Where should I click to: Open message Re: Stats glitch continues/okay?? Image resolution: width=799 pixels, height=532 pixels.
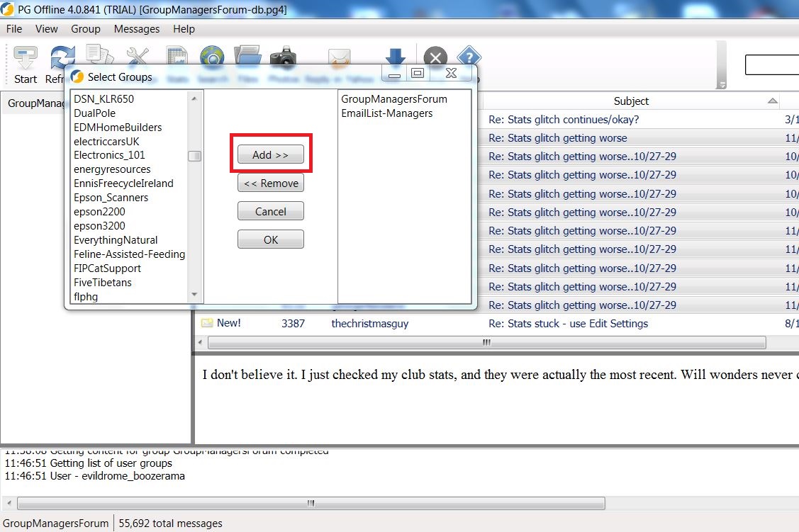(x=564, y=120)
